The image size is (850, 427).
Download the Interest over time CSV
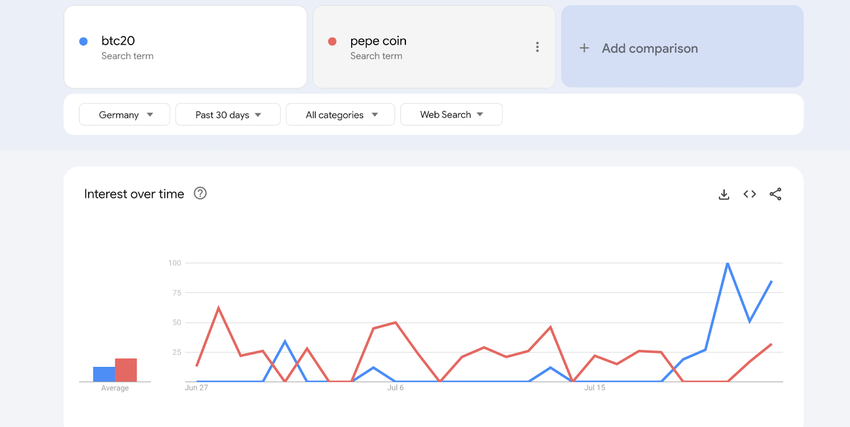pos(724,194)
